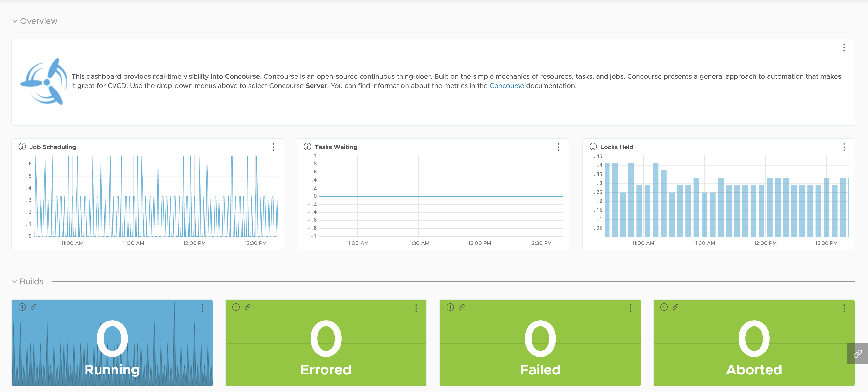Open the Job Scheduling chart options menu
The image size is (868, 392).
273,147
